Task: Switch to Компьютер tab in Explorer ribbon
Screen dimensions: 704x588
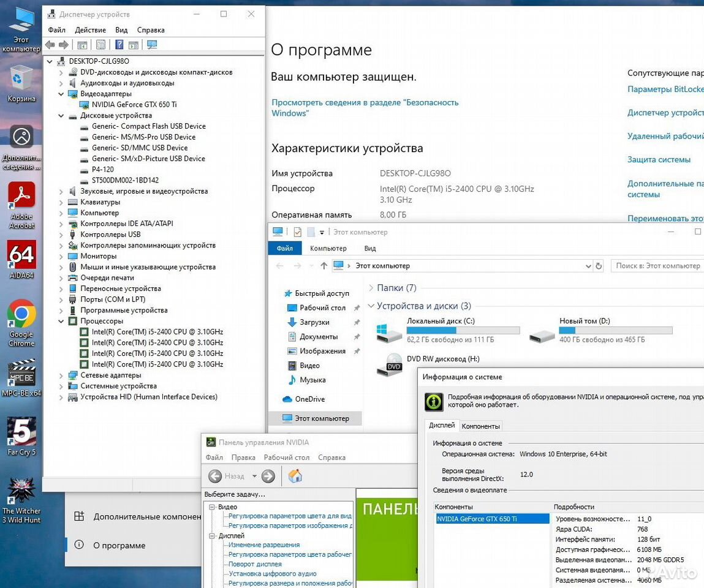Action: [328, 248]
